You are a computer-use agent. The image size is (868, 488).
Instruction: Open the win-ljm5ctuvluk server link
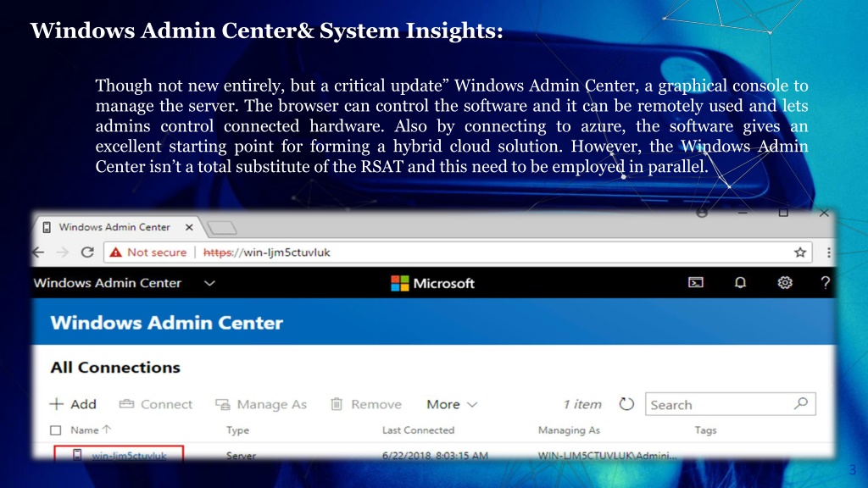pos(129,455)
